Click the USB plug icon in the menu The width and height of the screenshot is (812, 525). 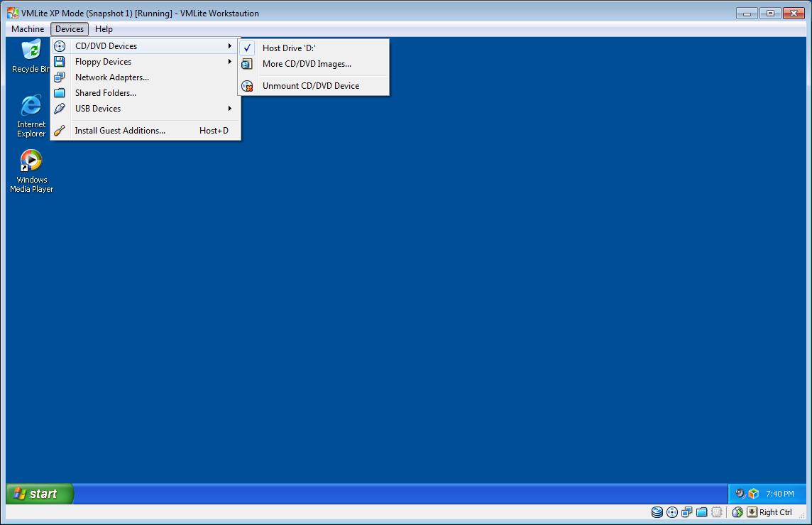(x=60, y=108)
